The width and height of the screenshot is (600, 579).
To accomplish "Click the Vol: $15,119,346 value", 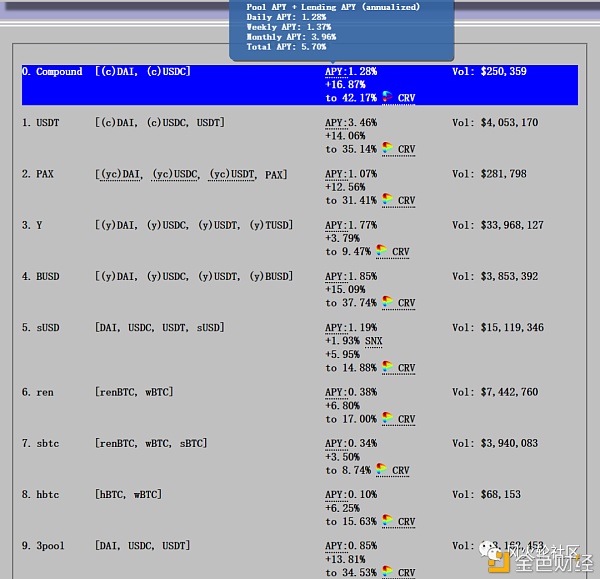I will point(498,328).
